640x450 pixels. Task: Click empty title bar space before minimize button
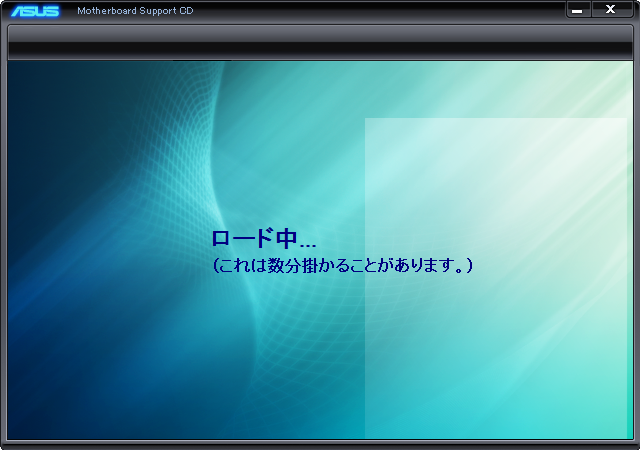(400, 11)
